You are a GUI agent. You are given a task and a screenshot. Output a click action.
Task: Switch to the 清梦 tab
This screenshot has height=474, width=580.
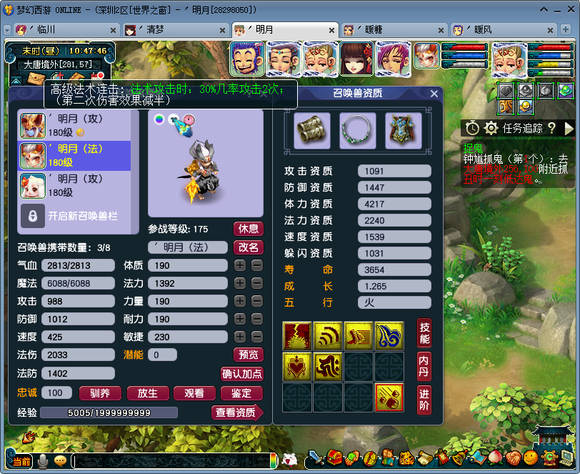tap(175, 30)
